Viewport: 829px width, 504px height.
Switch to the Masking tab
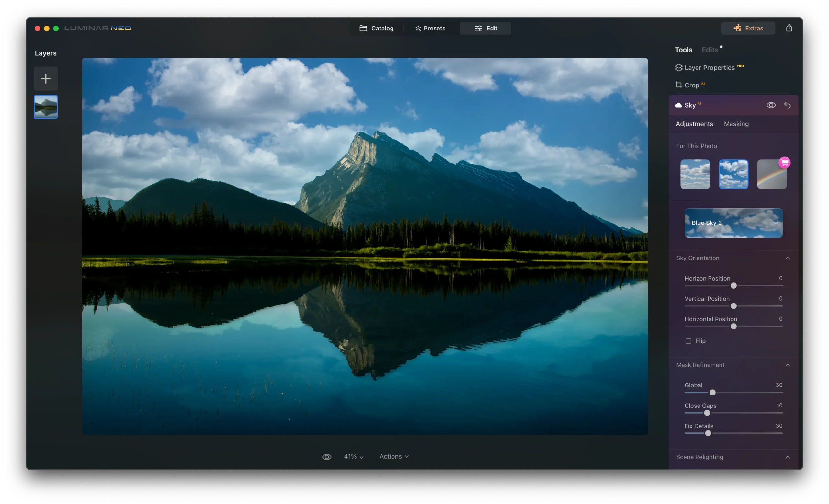coord(736,124)
